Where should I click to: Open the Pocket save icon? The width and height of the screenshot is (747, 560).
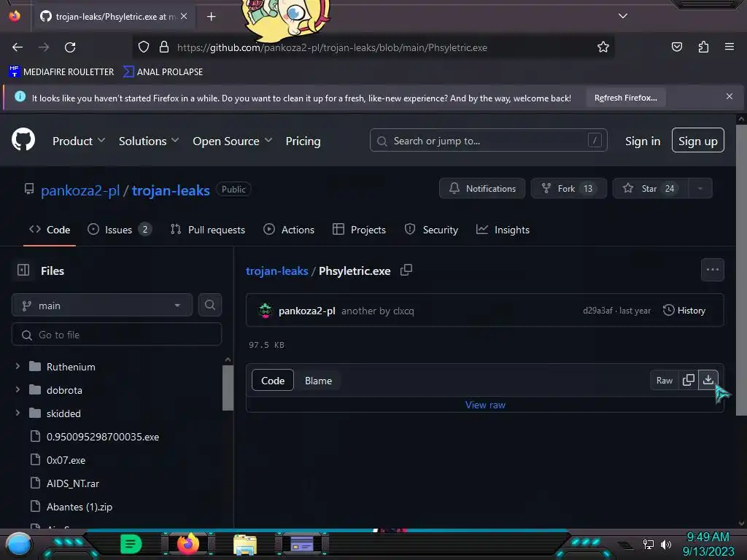(x=676, y=47)
